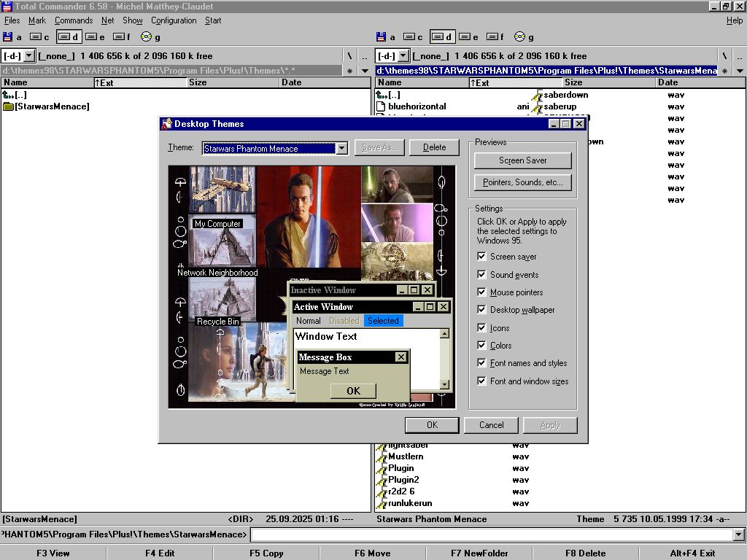Open the Commands menu
The width and height of the screenshot is (747, 560).
point(74,20)
